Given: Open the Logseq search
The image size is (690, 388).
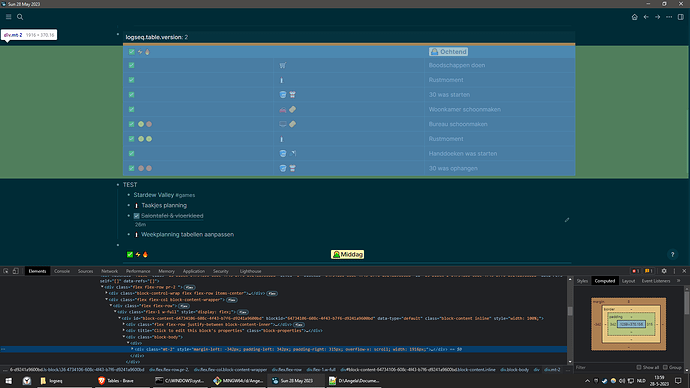Looking at the screenshot, I should point(20,17).
